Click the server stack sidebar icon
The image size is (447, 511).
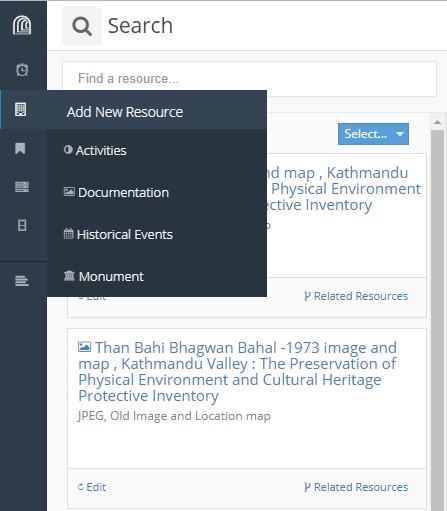(22, 187)
